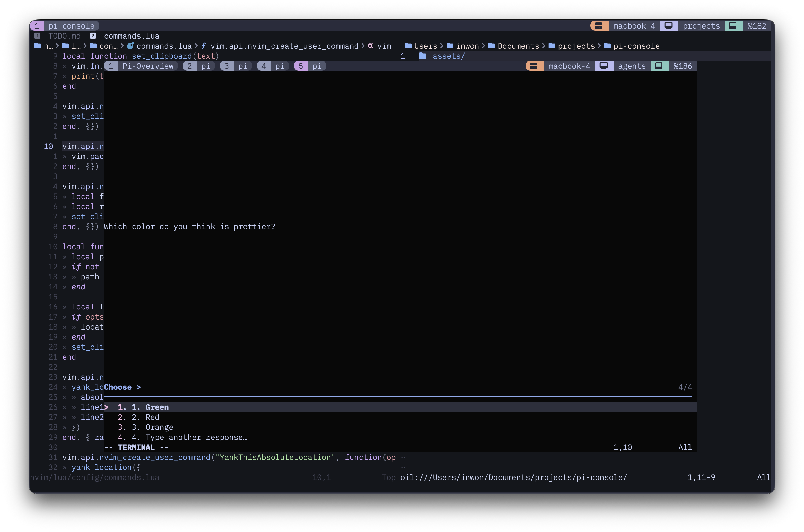
Task: Select active tmux window 5 pi
Action: [x=310, y=66]
